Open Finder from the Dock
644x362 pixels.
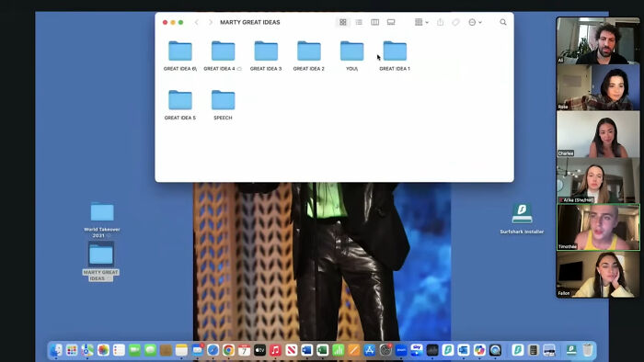pyautogui.click(x=56, y=350)
